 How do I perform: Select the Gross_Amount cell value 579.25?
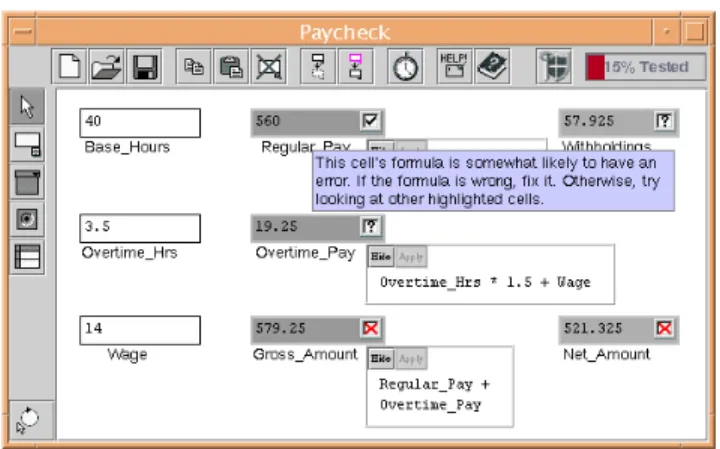[281, 328]
